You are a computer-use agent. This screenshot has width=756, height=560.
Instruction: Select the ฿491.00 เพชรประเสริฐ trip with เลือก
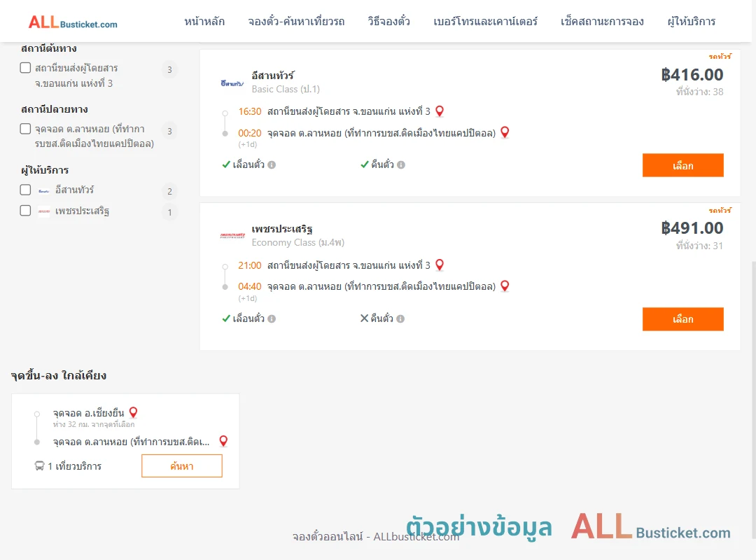click(x=682, y=318)
